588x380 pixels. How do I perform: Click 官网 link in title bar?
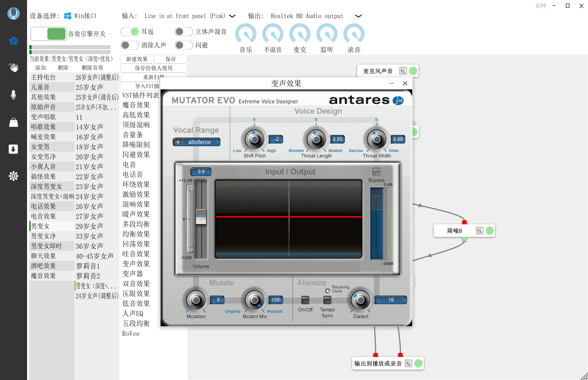pyautogui.click(x=541, y=6)
